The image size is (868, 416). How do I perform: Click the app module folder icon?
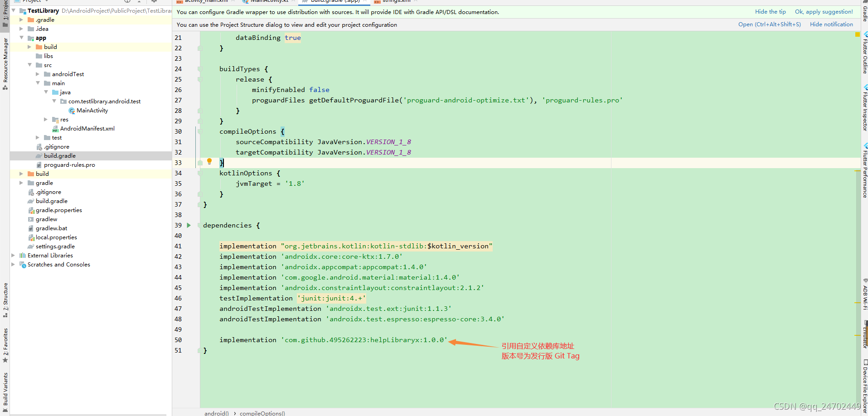tap(31, 38)
